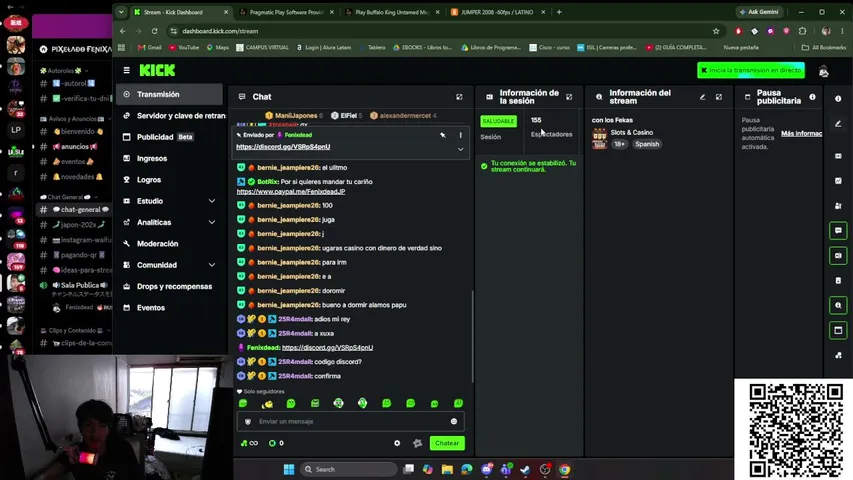853x480 pixels.
Task: Open the chat-general channel in Discord
Action: pos(74,210)
